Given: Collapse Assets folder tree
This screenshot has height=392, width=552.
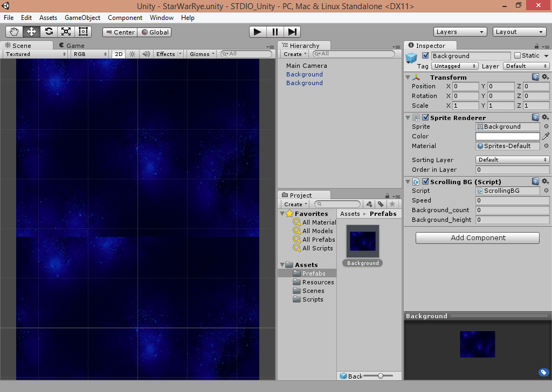Looking at the screenshot, I should pyautogui.click(x=282, y=265).
